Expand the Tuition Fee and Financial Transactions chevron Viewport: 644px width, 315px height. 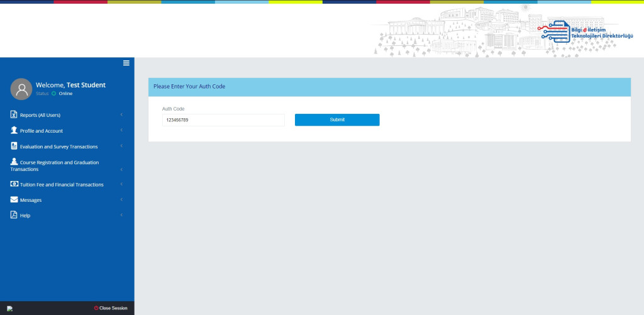(x=121, y=184)
